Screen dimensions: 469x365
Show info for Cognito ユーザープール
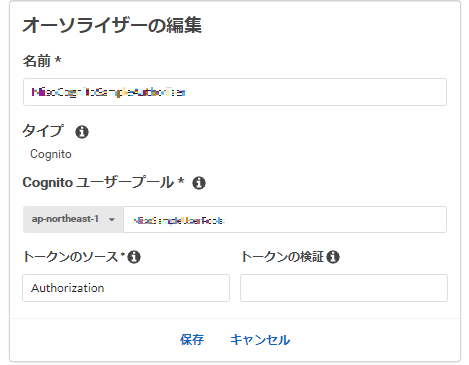tap(199, 183)
